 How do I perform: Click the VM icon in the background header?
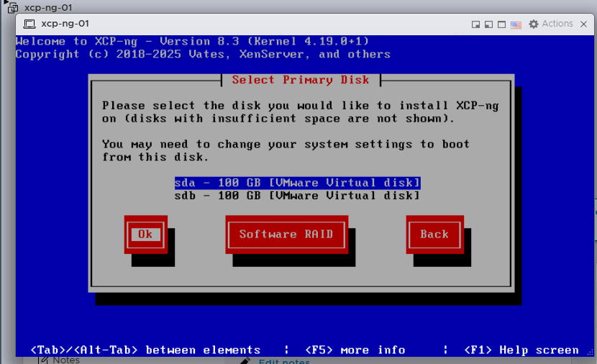pos(13,8)
